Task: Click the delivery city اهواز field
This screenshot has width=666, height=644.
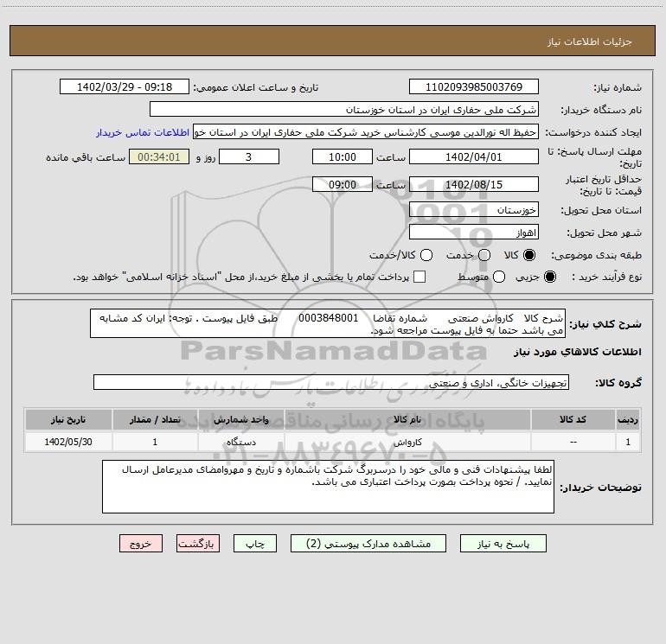Action: point(473,233)
